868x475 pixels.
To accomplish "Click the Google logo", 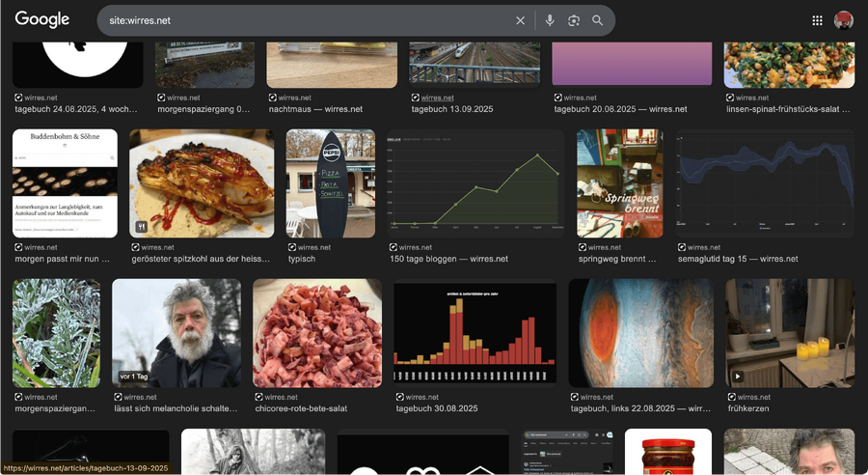I will (42, 20).
